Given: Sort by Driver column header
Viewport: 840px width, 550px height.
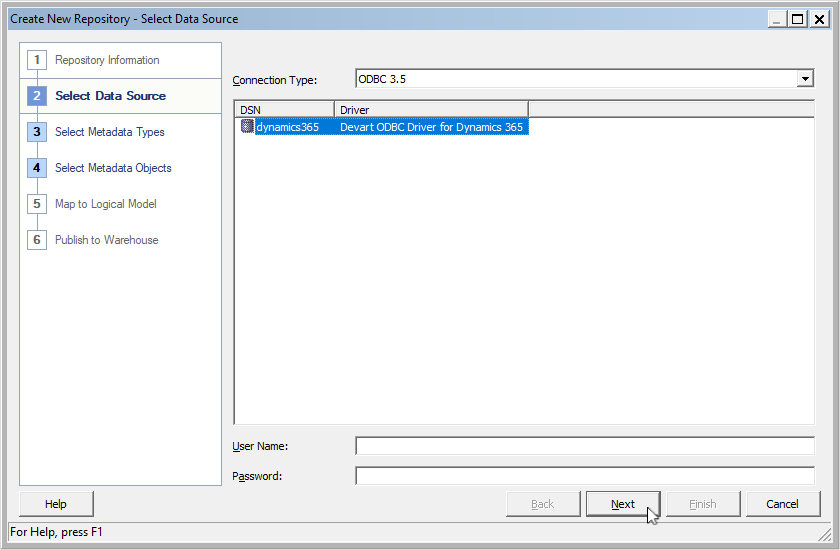Looking at the screenshot, I should [431, 109].
